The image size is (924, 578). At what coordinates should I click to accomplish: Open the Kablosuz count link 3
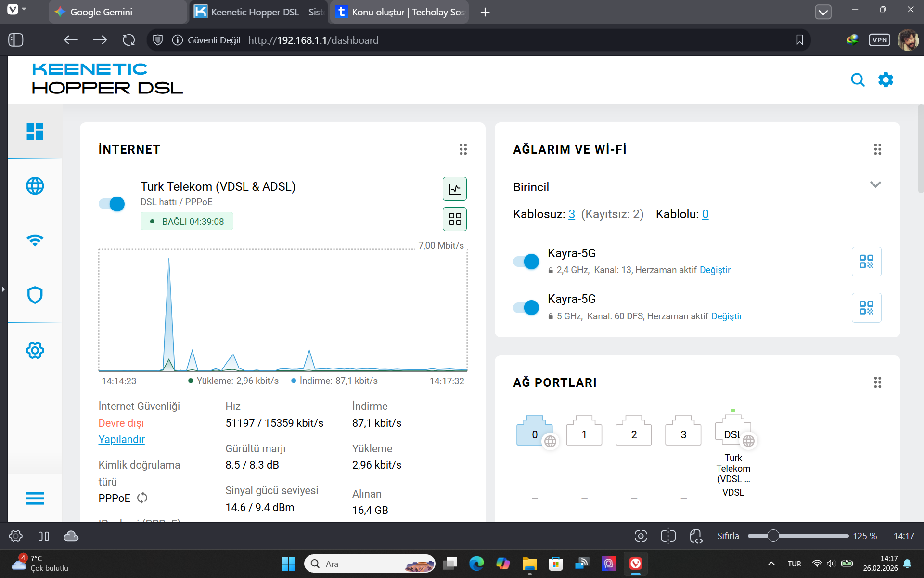(572, 214)
